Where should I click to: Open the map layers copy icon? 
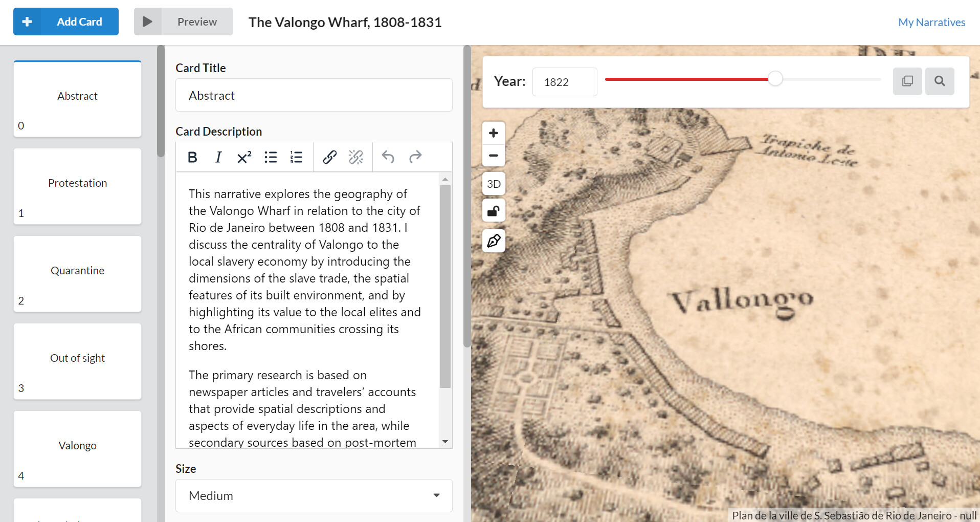click(907, 81)
